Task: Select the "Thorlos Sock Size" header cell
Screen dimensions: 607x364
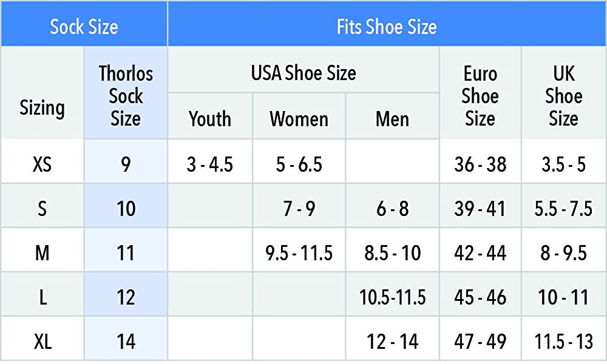Action: click(x=126, y=96)
